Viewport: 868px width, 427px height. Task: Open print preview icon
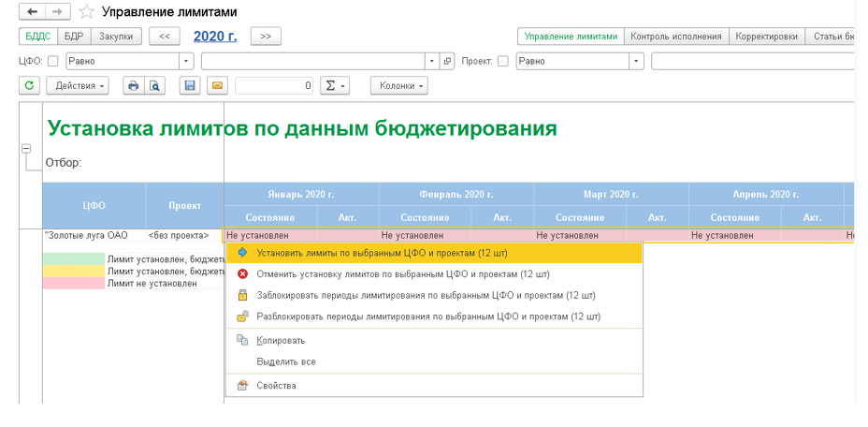point(155,86)
